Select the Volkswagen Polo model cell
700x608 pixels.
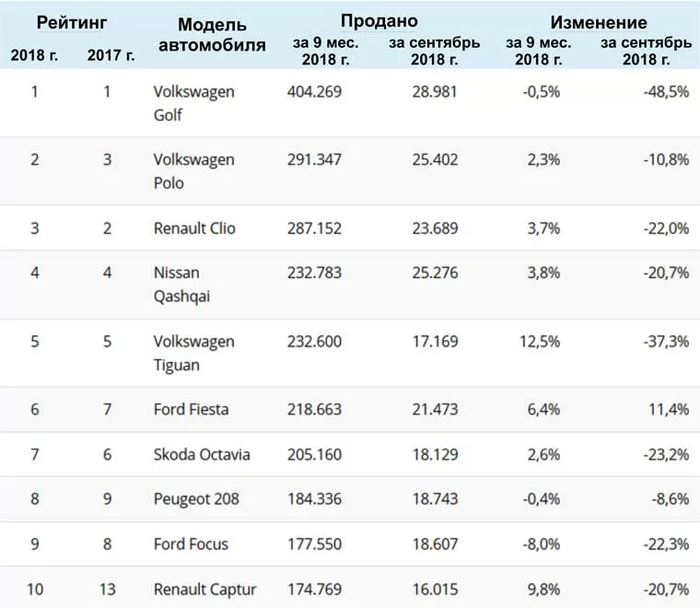[193, 171]
